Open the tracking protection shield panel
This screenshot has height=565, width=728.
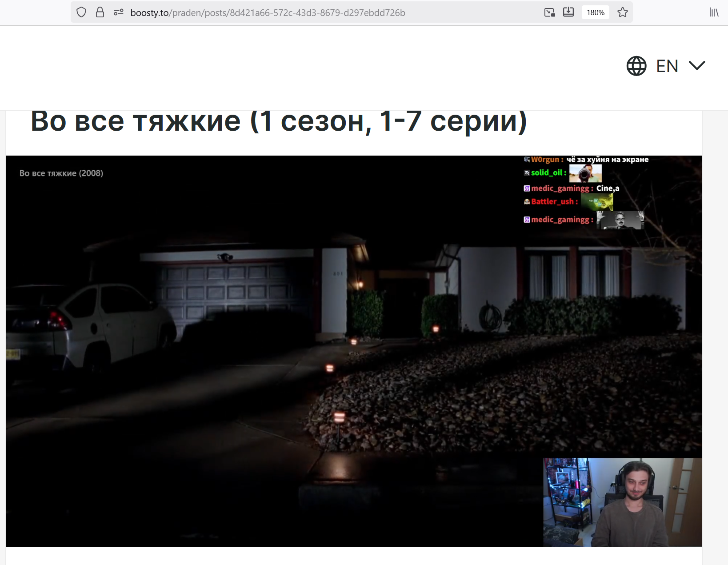81,12
